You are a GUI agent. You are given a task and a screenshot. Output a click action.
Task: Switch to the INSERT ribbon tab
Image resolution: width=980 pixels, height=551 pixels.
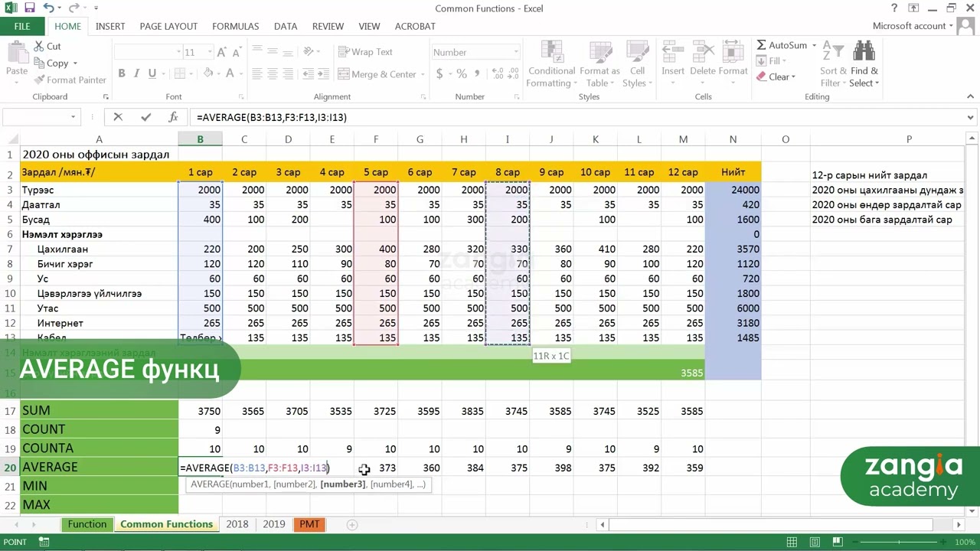click(110, 26)
